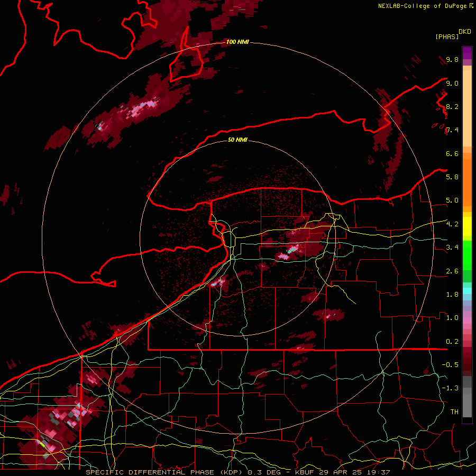
Task: Click the 0.2 value on the scale
Action: coord(452,342)
